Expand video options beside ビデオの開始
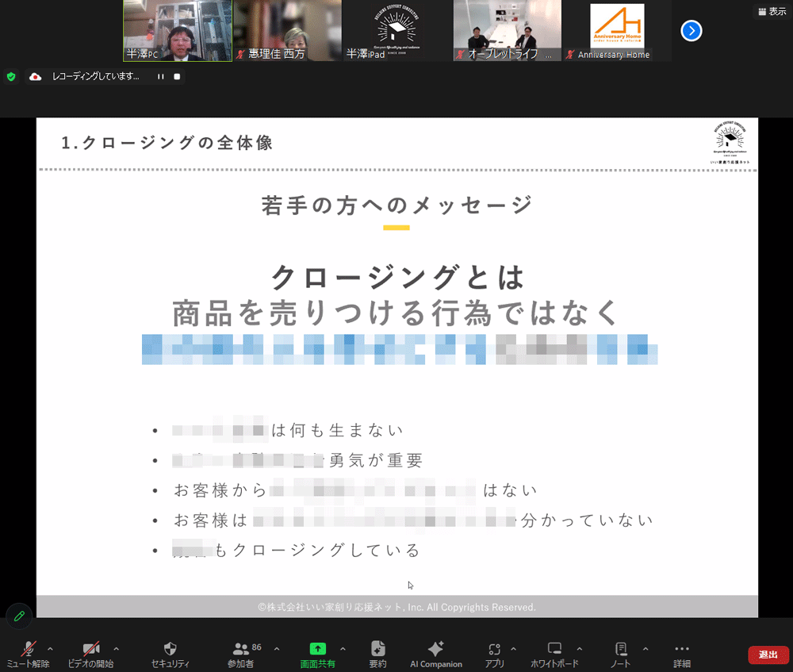 [x=117, y=648]
